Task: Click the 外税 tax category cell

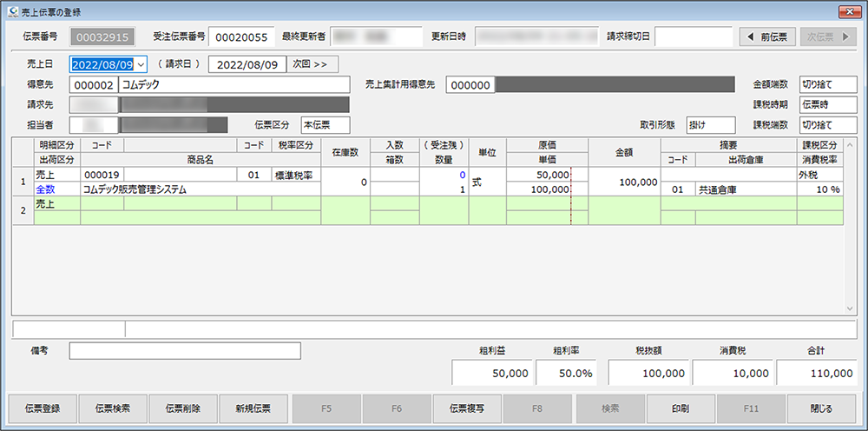Action: [820, 175]
